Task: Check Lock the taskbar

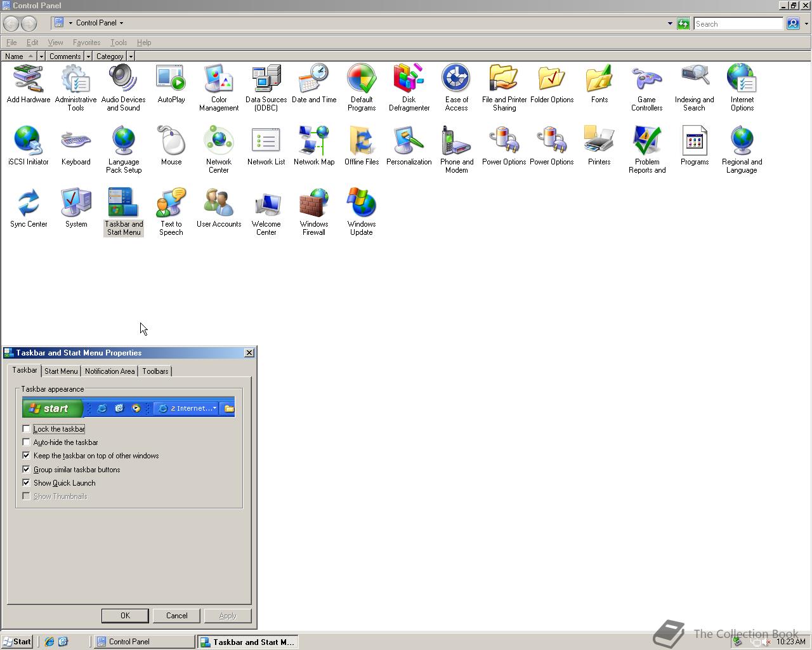Action: [x=26, y=429]
